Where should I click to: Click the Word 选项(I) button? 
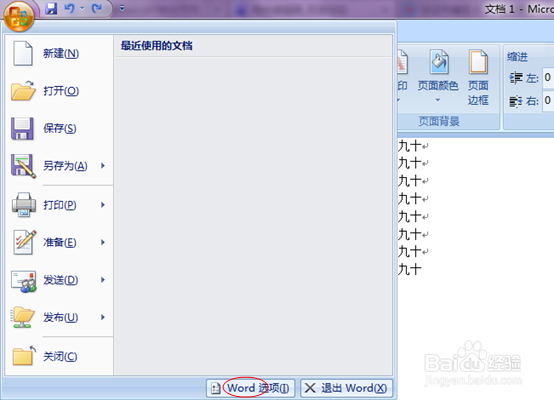[x=251, y=388]
